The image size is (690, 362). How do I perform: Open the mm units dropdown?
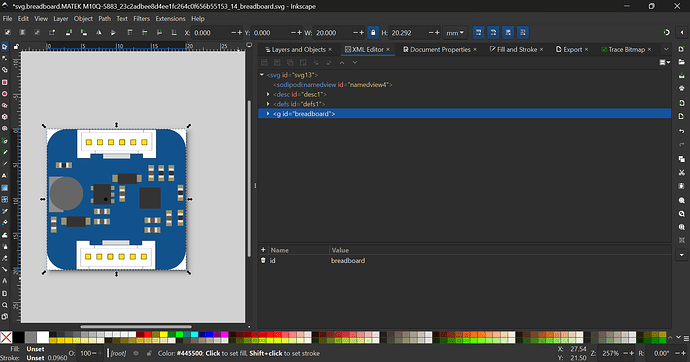pyautogui.click(x=455, y=33)
